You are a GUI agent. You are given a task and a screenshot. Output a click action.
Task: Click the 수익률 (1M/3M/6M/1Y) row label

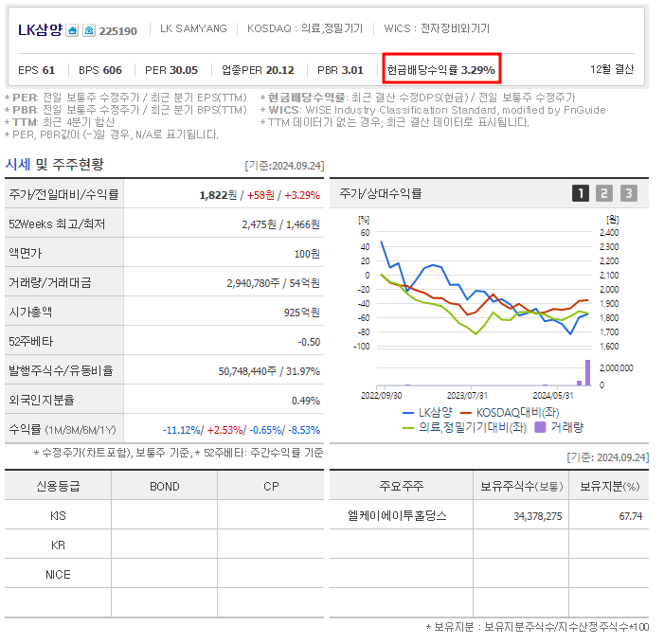pos(63,430)
